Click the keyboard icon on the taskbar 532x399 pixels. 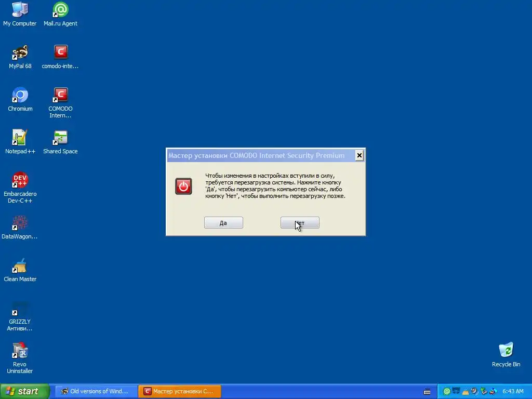tap(427, 392)
